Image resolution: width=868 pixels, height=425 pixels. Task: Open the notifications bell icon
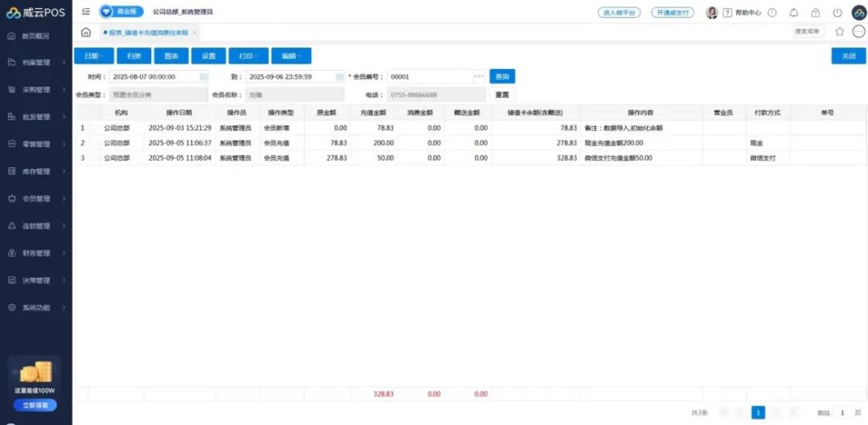click(x=794, y=13)
